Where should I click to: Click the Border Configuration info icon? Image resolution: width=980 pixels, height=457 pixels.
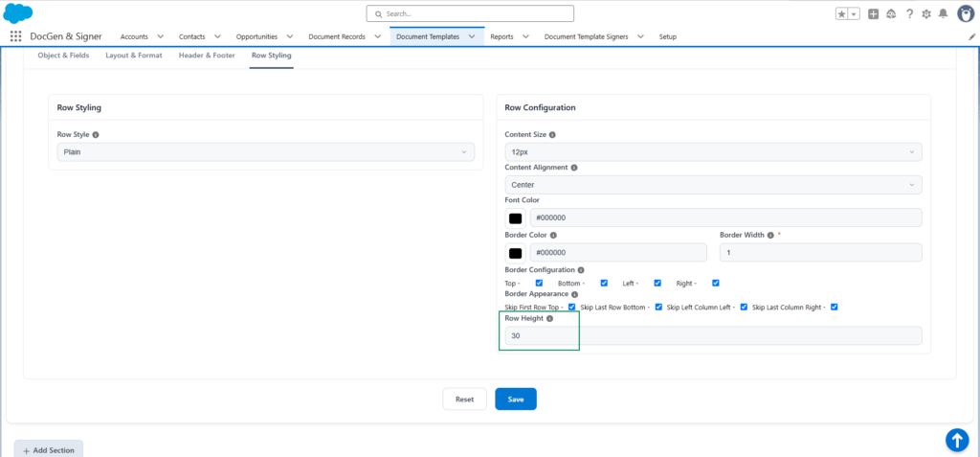[x=581, y=270]
